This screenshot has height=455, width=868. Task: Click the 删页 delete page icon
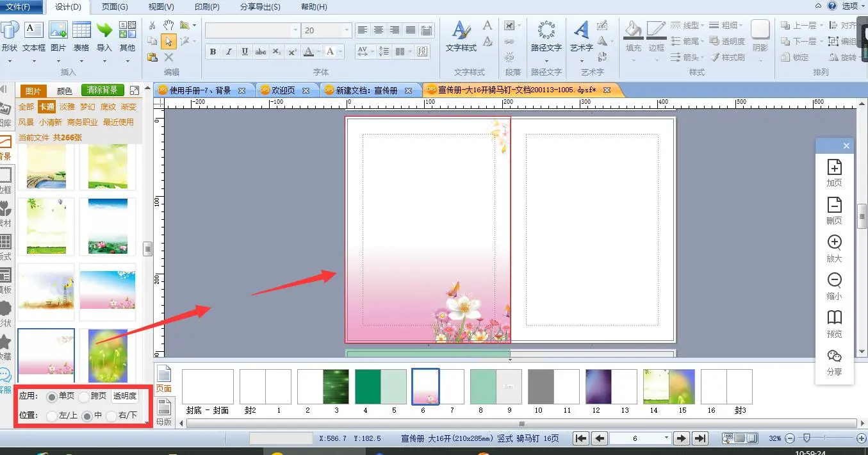pyautogui.click(x=834, y=210)
